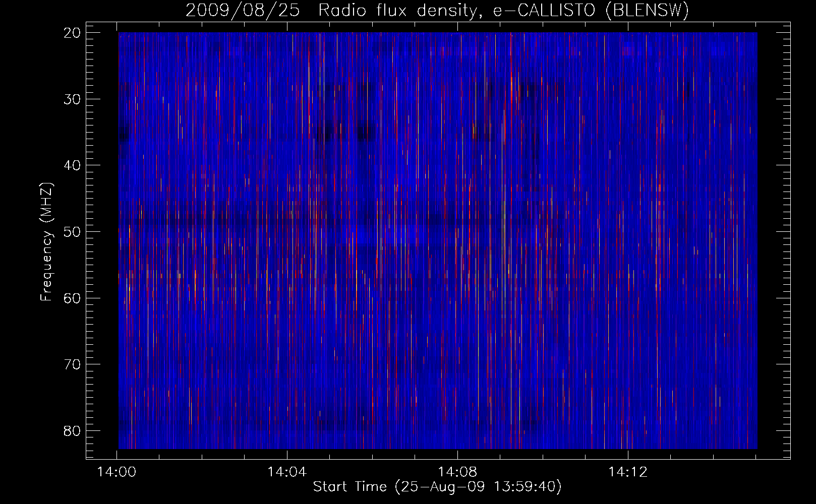Click the 30 MHz frequency tick label

click(x=72, y=99)
